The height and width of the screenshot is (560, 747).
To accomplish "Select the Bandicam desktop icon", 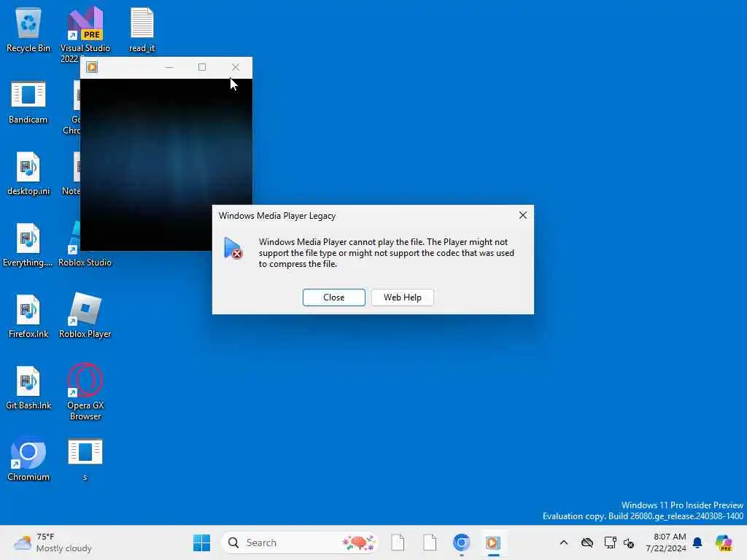I will point(28,101).
